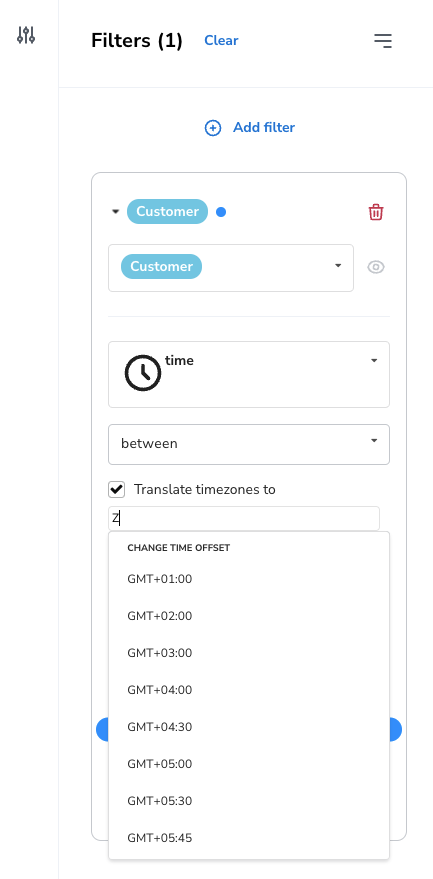
Task: Open the between operator dropdown
Action: 248,444
